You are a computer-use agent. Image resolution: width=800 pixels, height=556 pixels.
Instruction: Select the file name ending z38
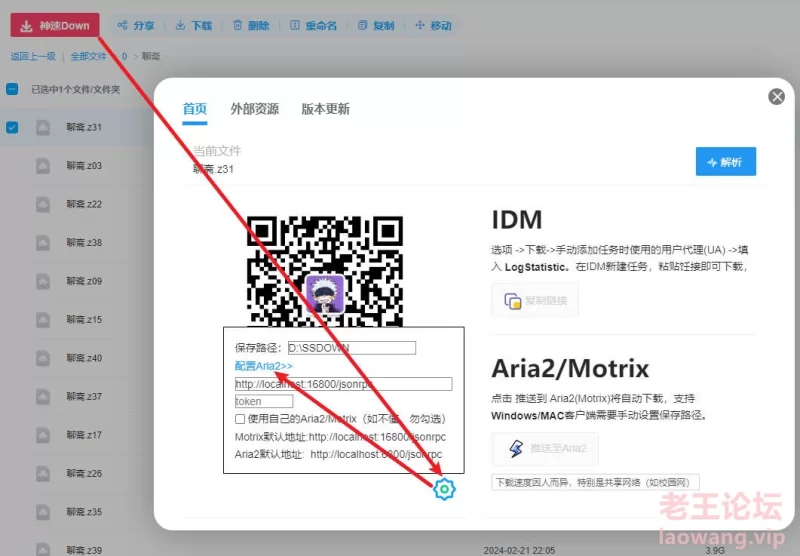(x=84, y=243)
